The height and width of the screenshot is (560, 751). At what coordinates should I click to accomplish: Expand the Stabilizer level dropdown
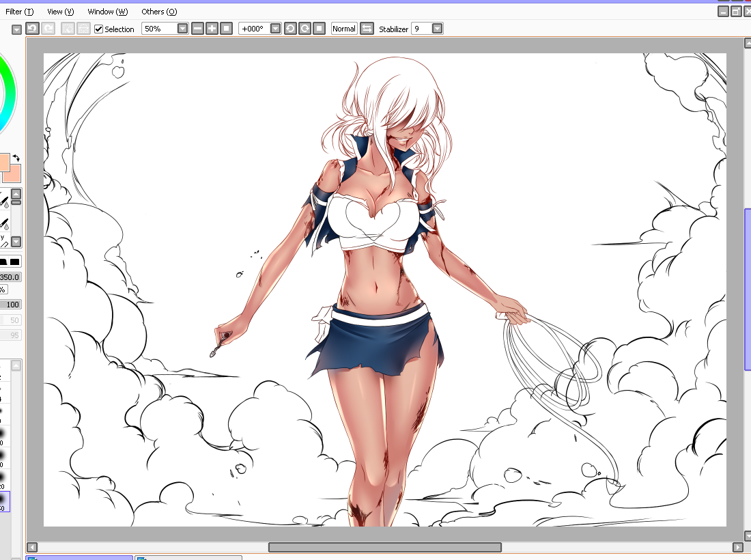click(437, 29)
